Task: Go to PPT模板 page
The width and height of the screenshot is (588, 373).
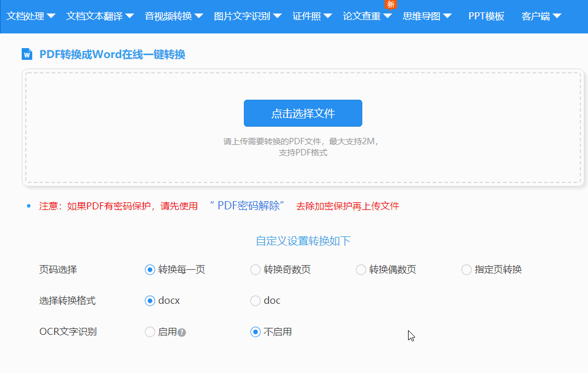Action: (487, 16)
